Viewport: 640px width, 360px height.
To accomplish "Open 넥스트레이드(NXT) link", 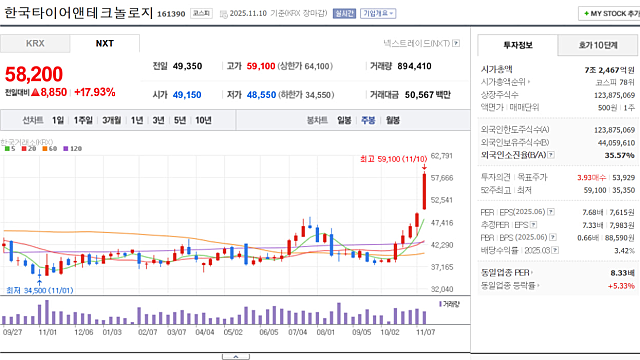I will coord(417,43).
